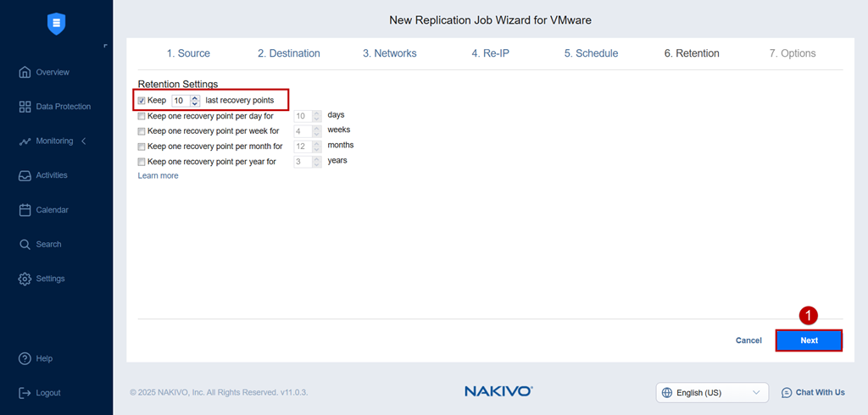Click the last recovery points stepper arrows
The height and width of the screenshot is (415, 868).
coord(194,101)
